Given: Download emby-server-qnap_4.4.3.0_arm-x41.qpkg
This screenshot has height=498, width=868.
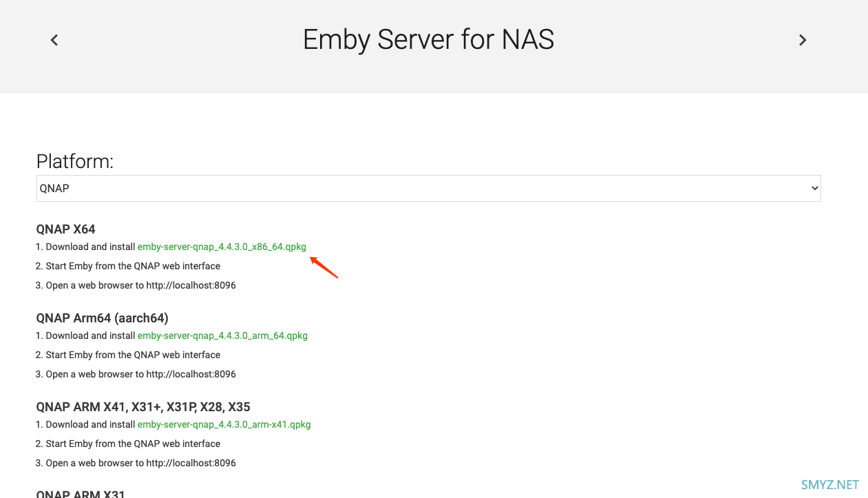Looking at the screenshot, I should (x=224, y=424).
